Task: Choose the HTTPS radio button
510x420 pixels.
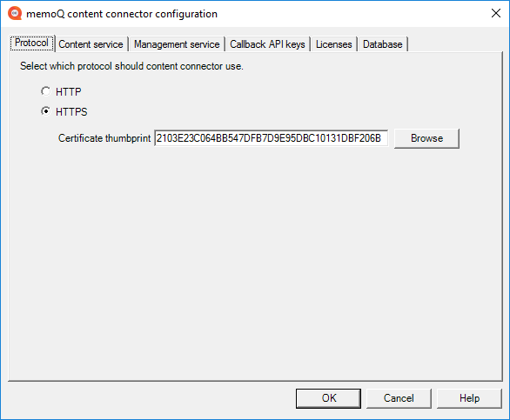Action: (x=46, y=111)
